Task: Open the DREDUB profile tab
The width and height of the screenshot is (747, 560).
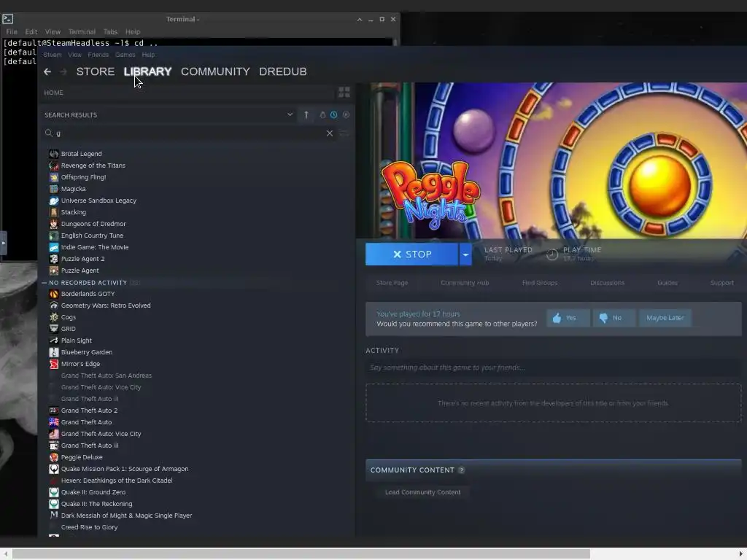Action: 283,71
